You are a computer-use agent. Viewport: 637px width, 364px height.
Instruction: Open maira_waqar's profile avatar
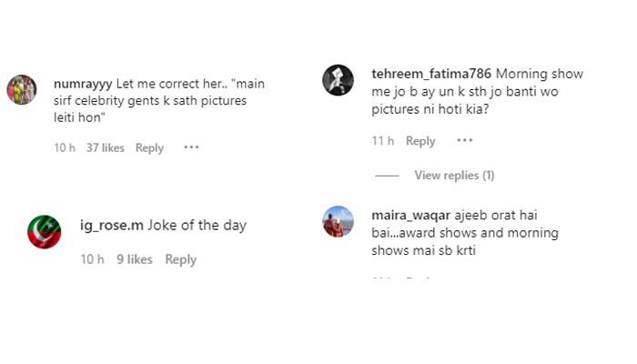point(339,222)
